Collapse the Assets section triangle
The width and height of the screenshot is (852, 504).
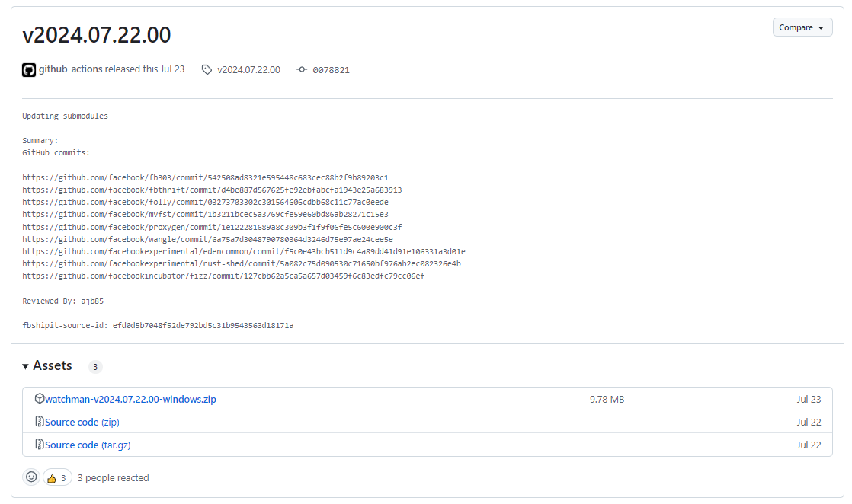click(x=26, y=367)
